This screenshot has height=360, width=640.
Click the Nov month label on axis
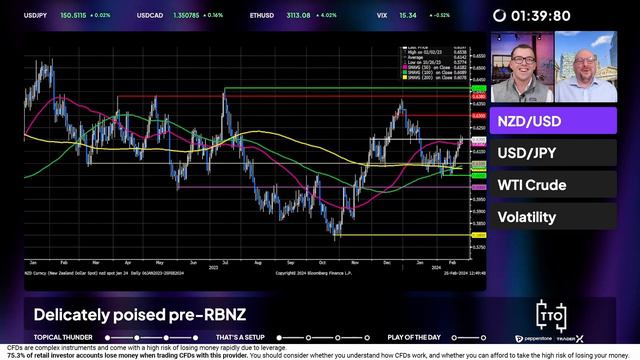tap(355, 263)
